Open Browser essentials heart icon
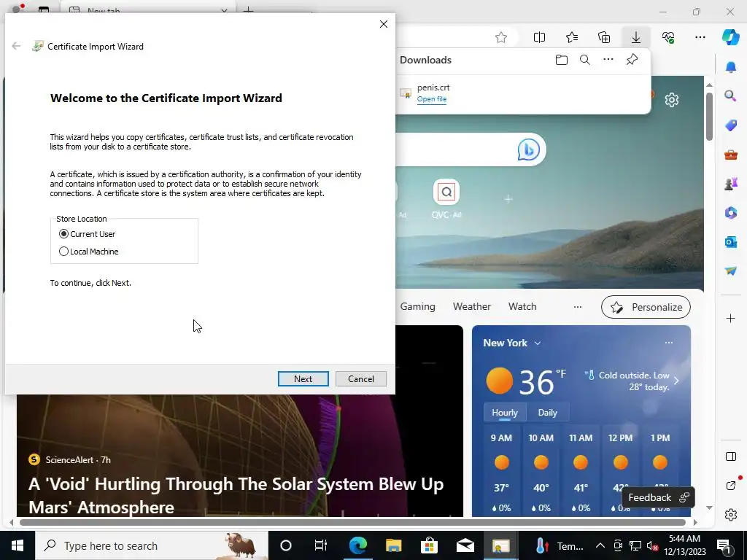 pyautogui.click(x=668, y=37)
